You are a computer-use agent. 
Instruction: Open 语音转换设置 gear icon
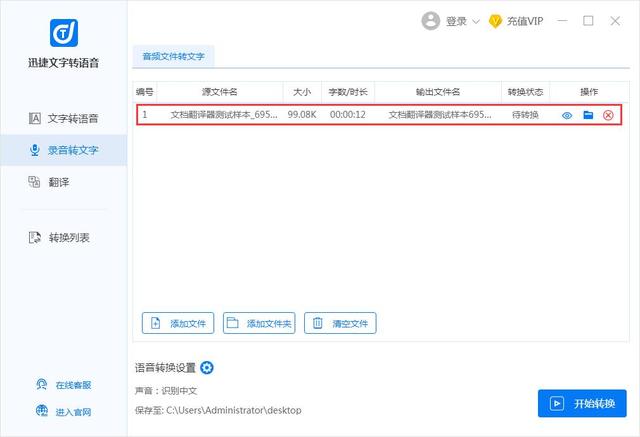click(x=207, y=368)
